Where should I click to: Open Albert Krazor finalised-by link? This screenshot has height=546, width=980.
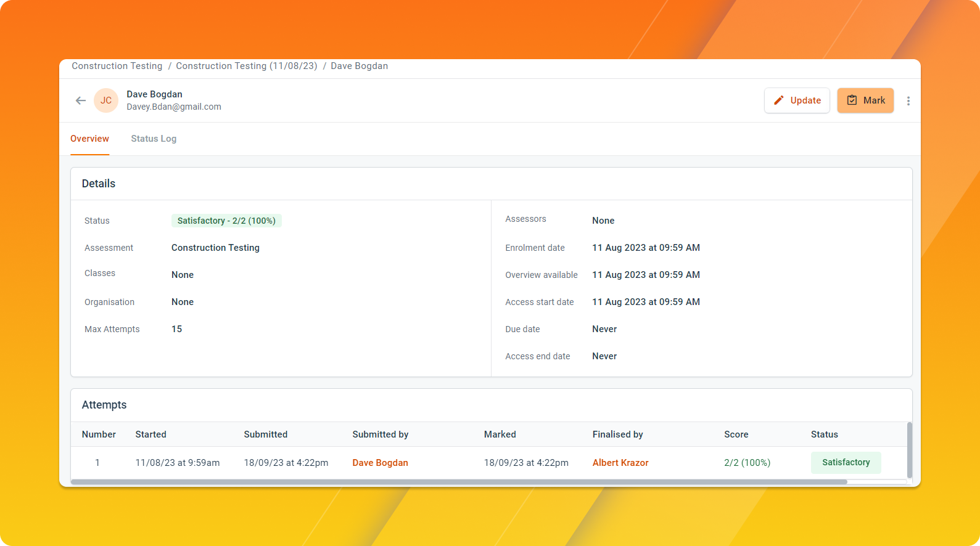point(620,463)
